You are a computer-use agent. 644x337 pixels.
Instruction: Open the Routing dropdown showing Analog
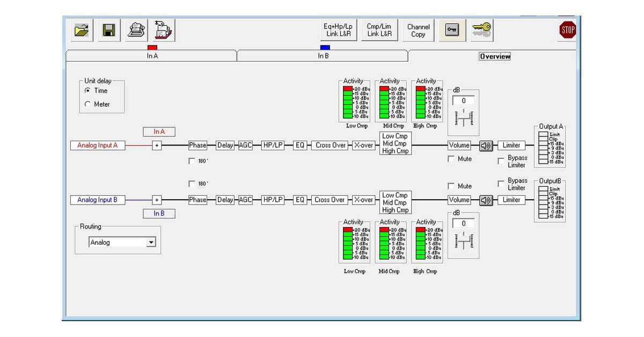click(x=151, y=243)
